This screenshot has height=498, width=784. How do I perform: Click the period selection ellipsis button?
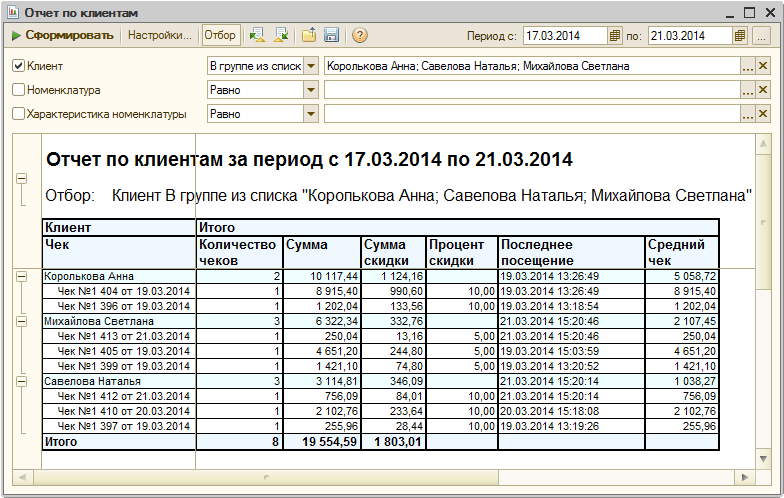(x=760, y=36)
